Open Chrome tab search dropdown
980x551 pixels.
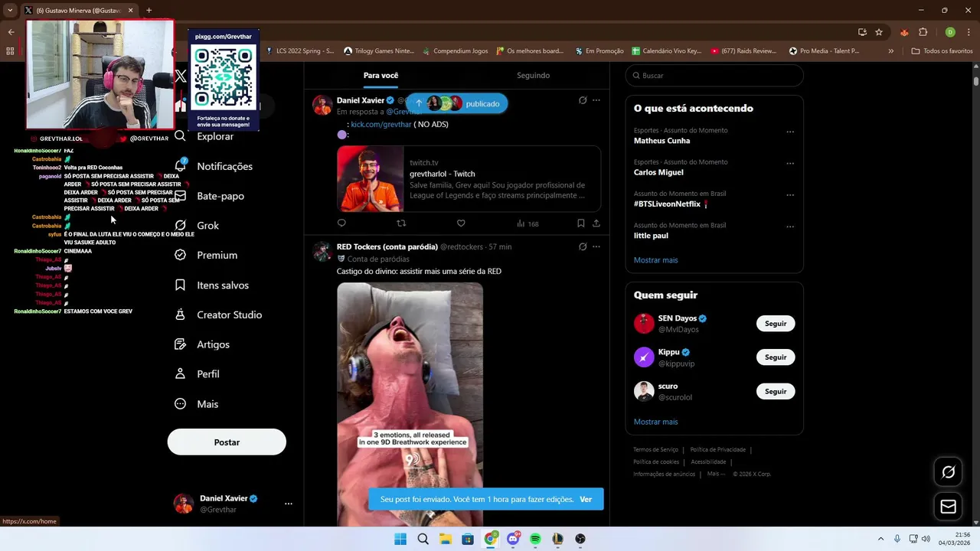click(x=10, y=10)
